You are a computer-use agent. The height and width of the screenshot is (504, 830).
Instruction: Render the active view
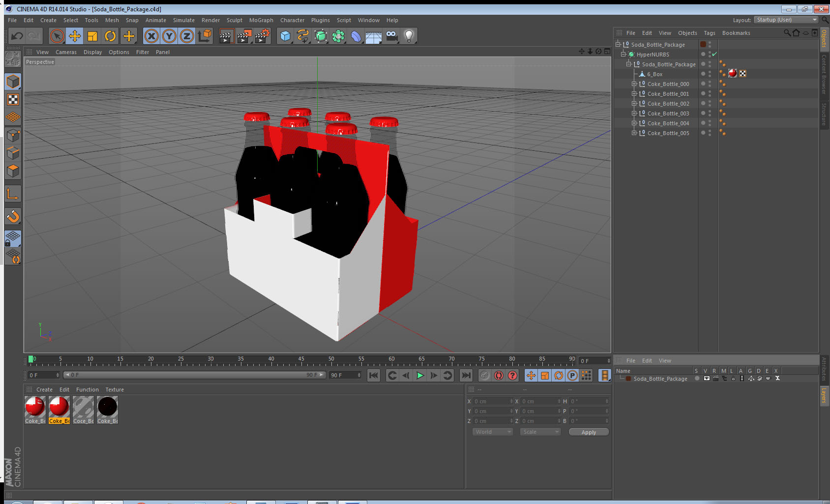coord(226,36)
